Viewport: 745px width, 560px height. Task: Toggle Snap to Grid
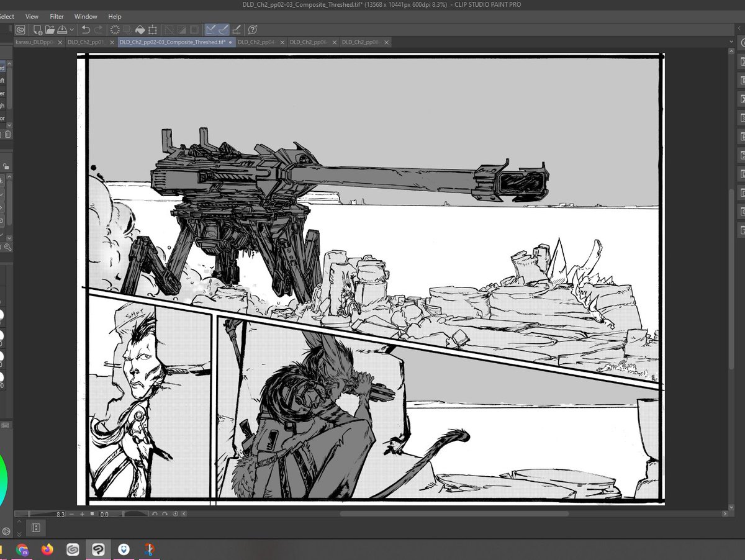coord(237,29)
